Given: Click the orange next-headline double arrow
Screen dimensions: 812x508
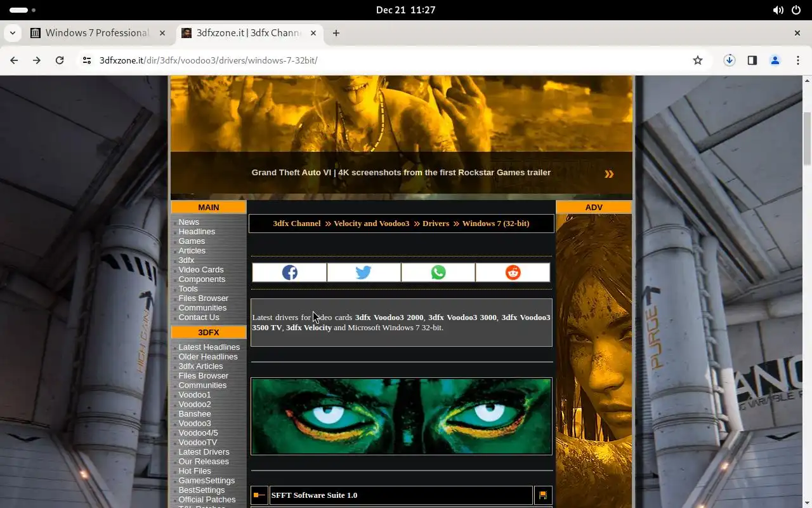Looking at the screenshot, I should point(609,173).
